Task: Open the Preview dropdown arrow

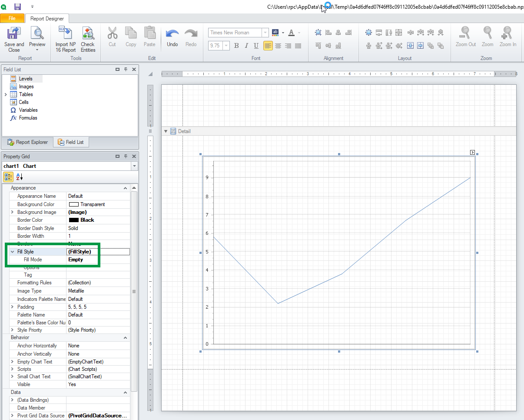Action: 37,50
